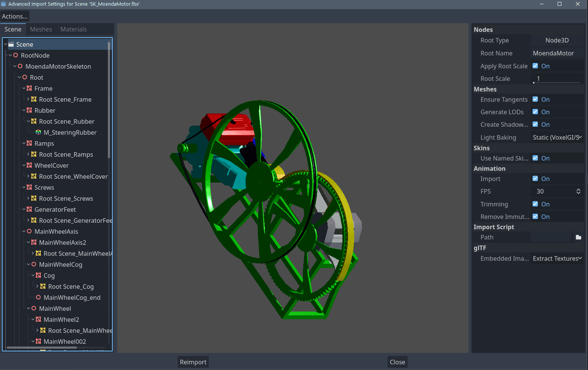Toggle the animation Trimming checkbox
The width and height of the screenshot is (588, 370).
click(535, 204)
